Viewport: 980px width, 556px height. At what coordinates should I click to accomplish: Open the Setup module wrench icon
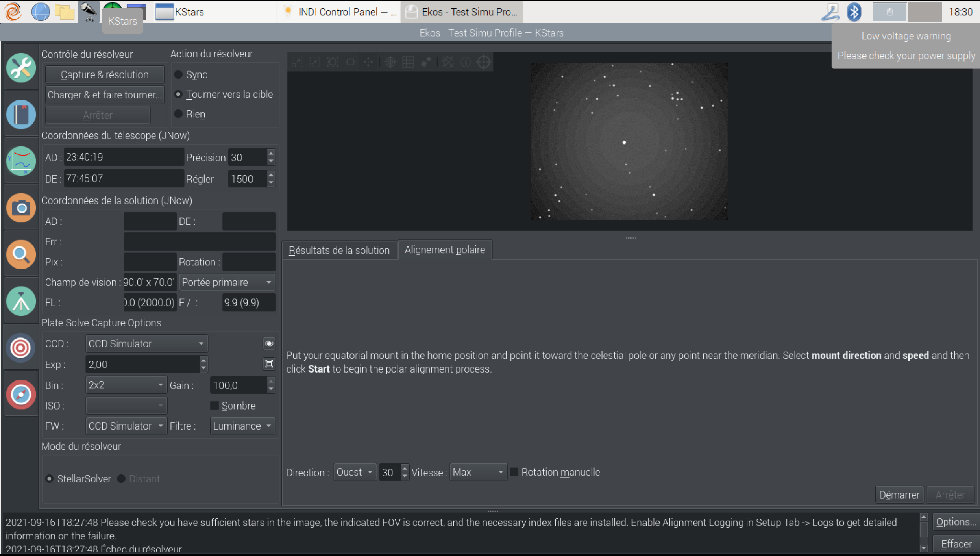[x=21, y=68]
